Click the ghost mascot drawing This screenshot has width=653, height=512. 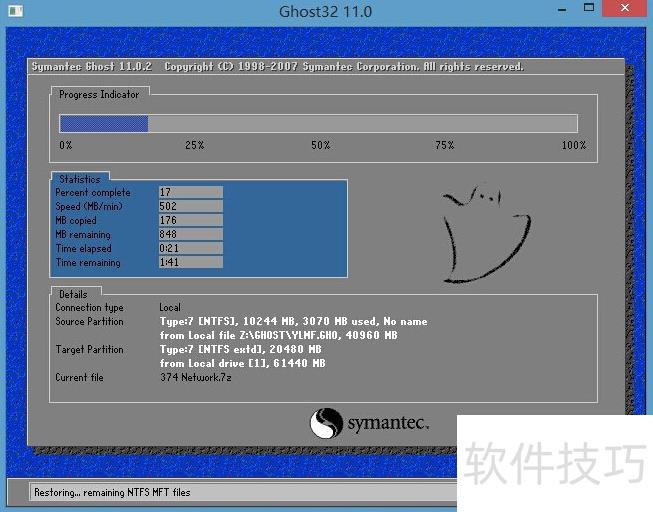click(x=486, y=235)
